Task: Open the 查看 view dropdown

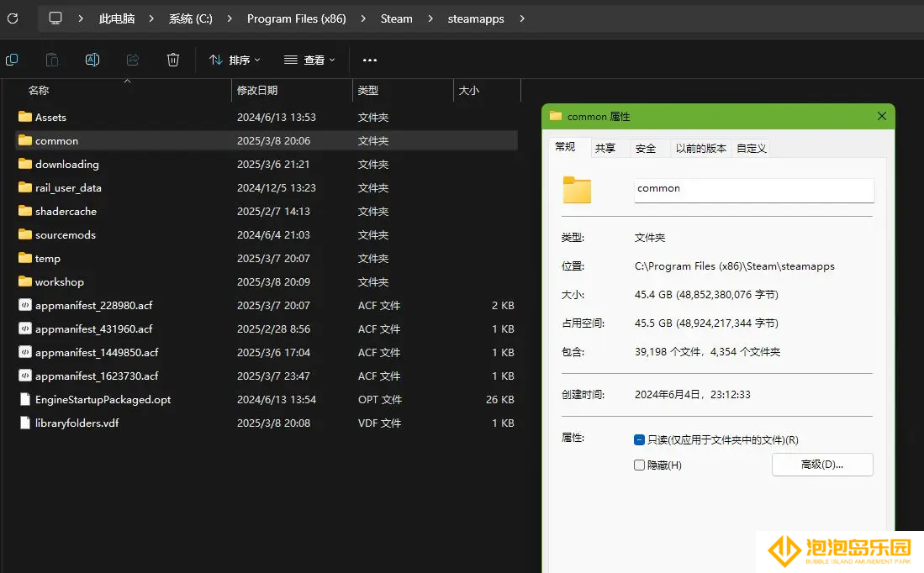Action: 309,60
